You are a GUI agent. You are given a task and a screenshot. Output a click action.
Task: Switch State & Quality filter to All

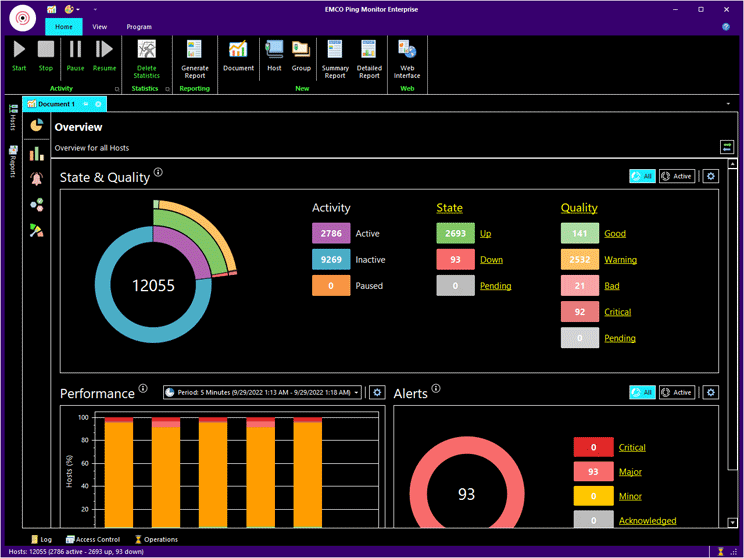(x=642, y=176)
